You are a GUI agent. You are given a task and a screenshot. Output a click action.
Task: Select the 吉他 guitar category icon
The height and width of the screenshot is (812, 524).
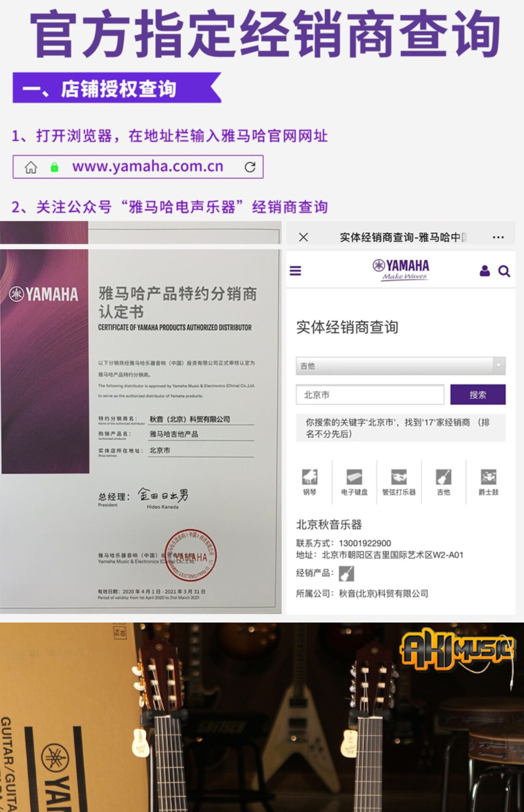(444, 482)
